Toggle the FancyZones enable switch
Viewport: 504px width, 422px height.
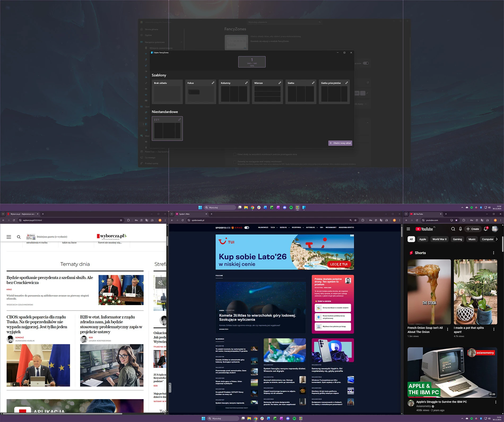point(366,63)
